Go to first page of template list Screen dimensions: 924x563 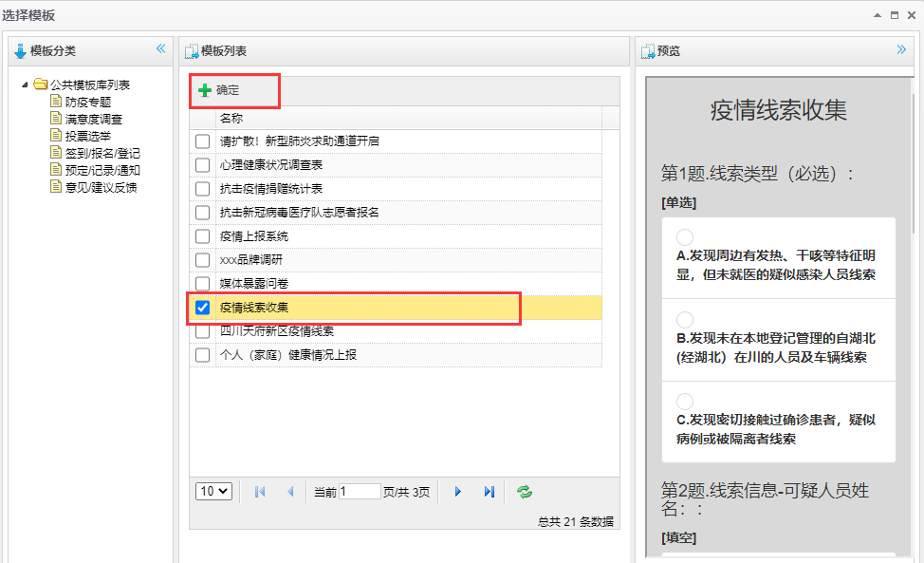click(260, 492)
